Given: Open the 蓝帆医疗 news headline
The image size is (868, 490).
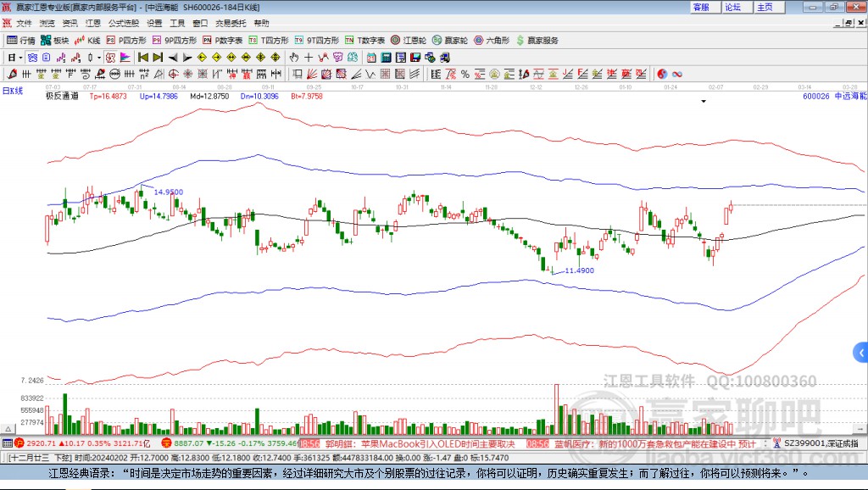Looking at the screenshot, I should 655,443.
